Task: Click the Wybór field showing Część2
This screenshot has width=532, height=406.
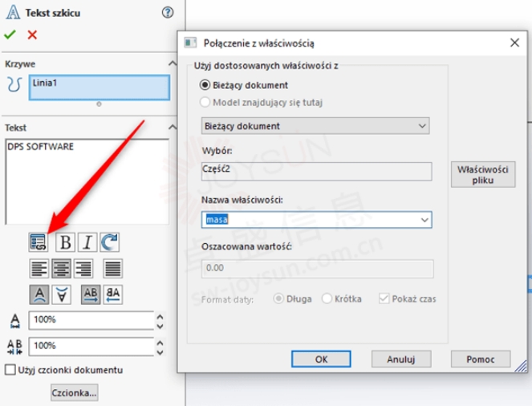Action: [x=316, y=171]
